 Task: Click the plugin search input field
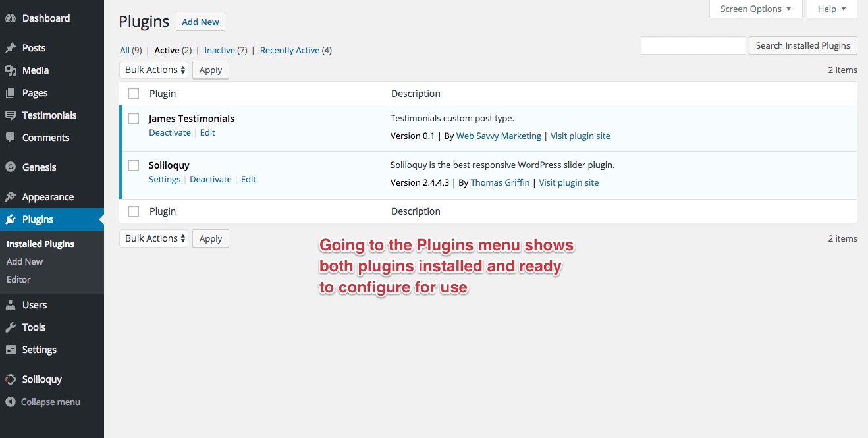click(693, 45)
